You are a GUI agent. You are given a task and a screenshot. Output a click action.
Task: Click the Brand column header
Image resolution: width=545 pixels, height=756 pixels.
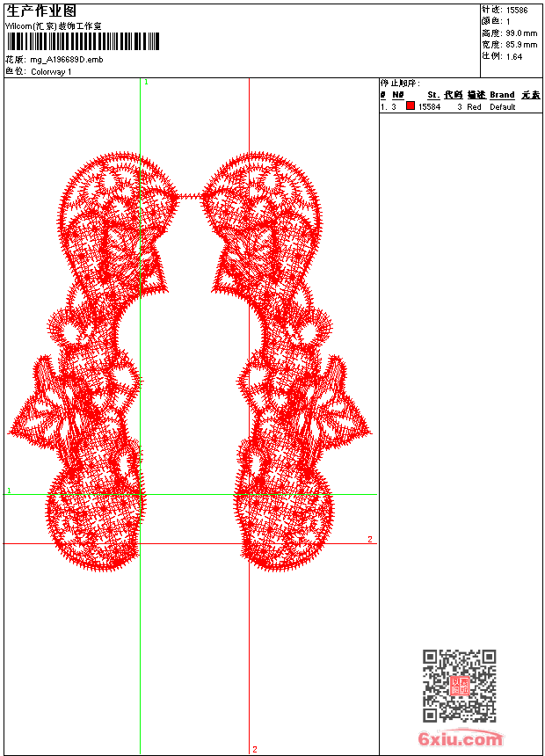(502, 95)
